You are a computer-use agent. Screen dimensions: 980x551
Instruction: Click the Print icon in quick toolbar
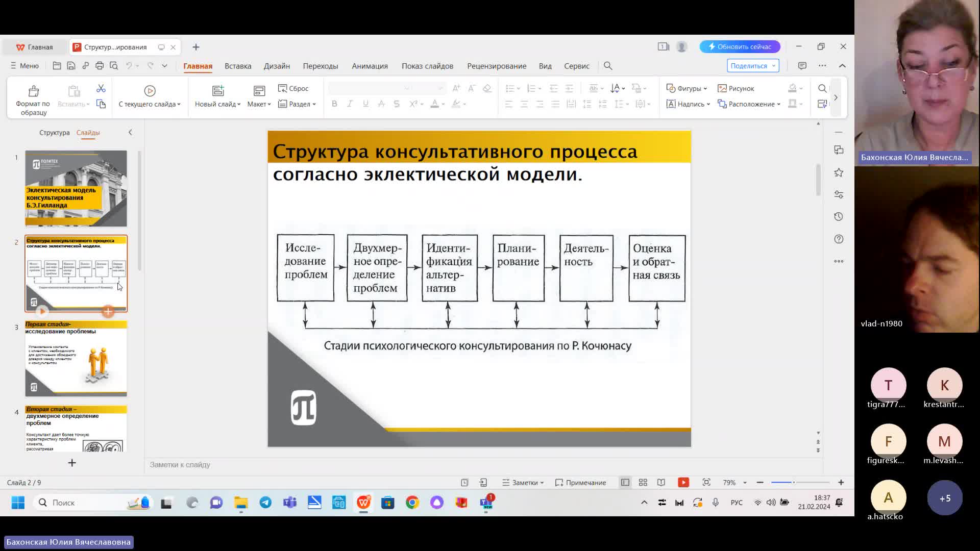pyautogui.click(x=100, y=66)
